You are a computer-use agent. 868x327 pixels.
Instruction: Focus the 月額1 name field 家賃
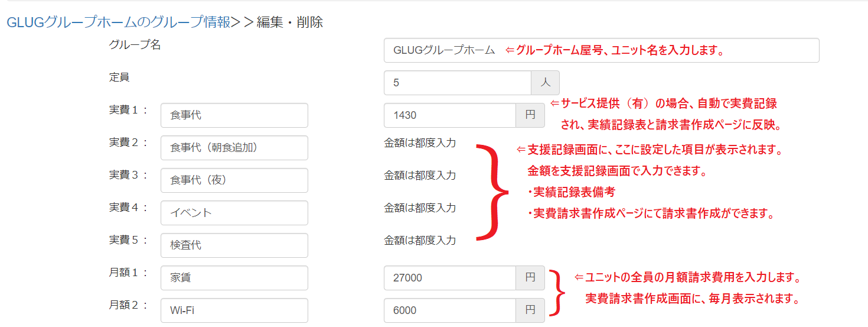click(234, 278)
